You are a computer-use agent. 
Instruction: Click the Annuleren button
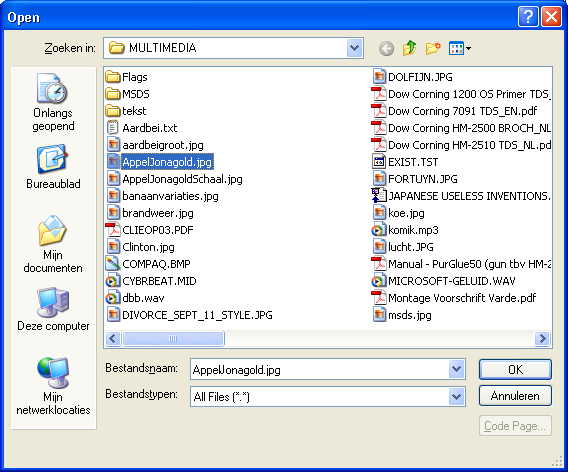pos(515,396)
